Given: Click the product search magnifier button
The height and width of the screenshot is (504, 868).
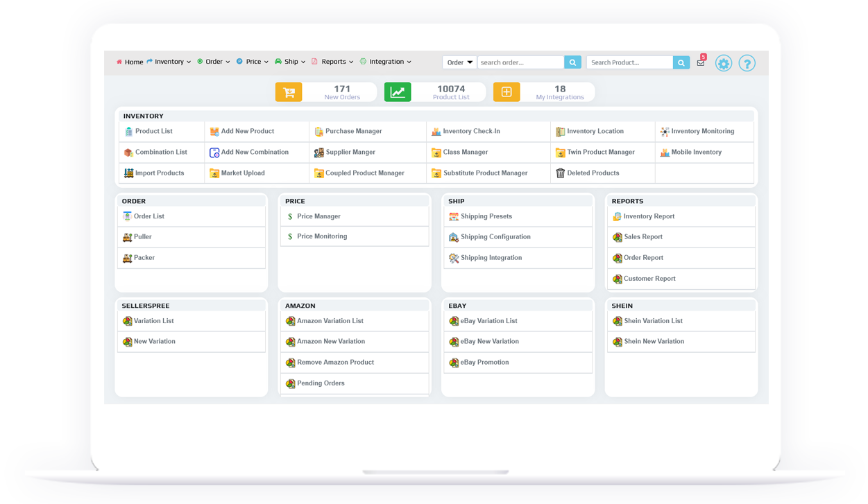Looking at the screenshot, I should (x=681, y=62).
